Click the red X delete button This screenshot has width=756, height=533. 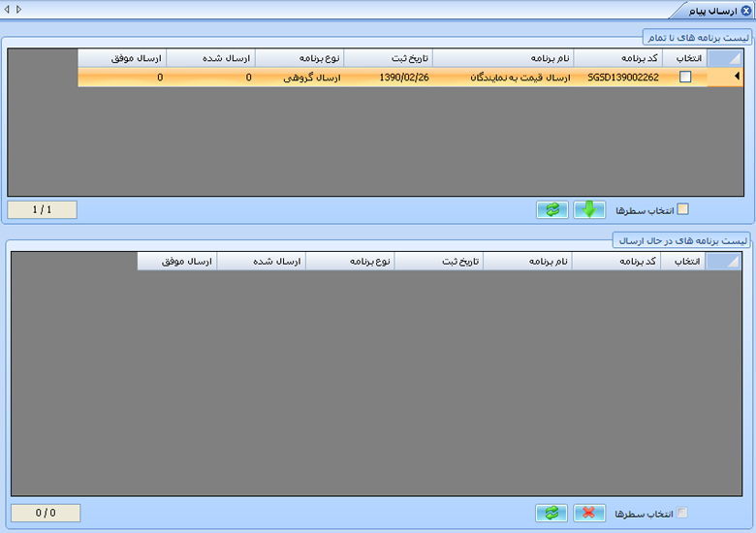tap(589, 513)
